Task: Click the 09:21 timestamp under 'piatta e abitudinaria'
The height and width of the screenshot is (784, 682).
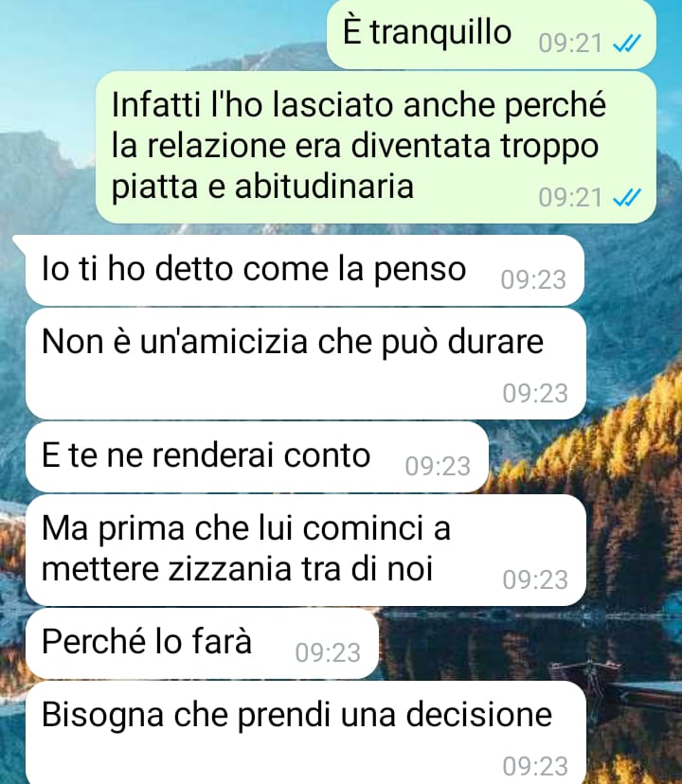Action: click(x=570, y=198)
